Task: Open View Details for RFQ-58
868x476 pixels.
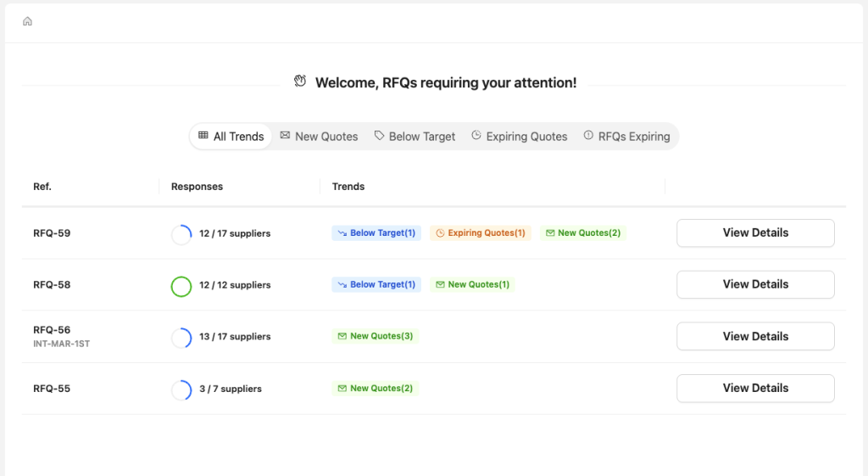Action: click(755, 285)
